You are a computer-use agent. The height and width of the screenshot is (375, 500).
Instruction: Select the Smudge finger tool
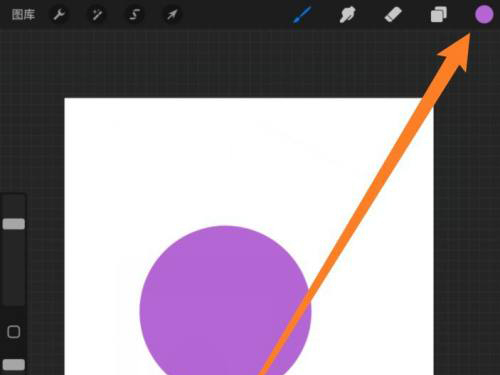click(347, 15)
